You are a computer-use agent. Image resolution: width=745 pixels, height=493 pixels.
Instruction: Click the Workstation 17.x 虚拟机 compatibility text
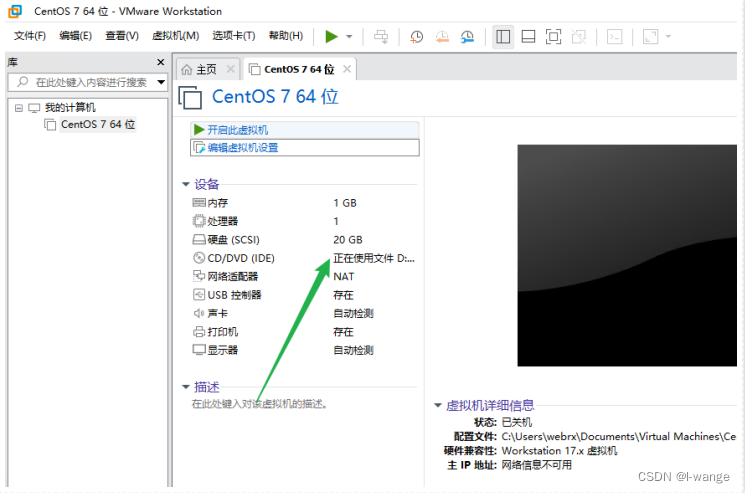559,451
